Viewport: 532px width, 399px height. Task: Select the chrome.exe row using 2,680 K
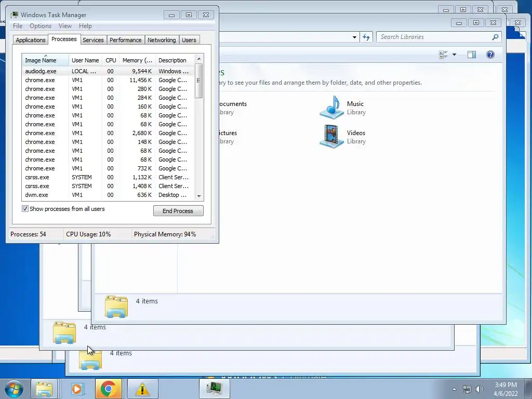tap(109, 133)
